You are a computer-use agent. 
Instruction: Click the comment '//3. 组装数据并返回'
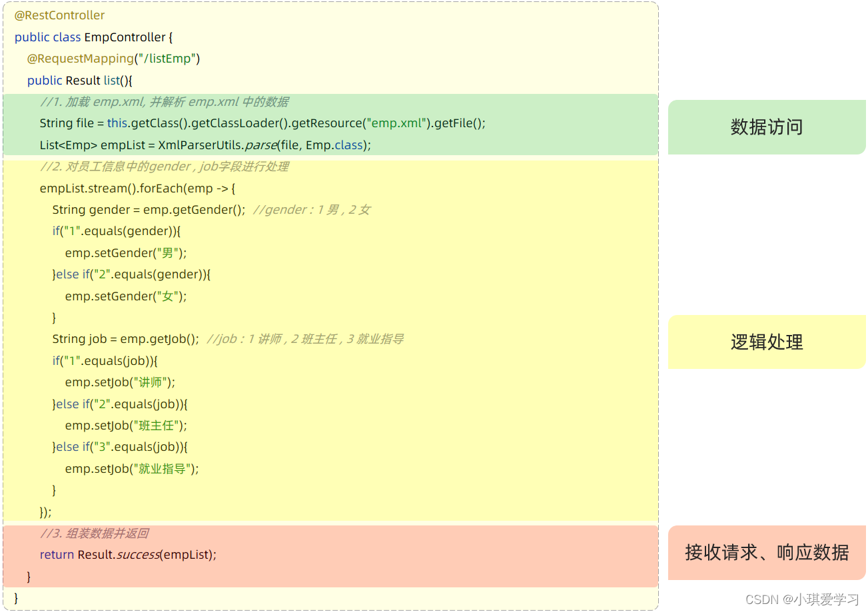(x=94, y=533)
